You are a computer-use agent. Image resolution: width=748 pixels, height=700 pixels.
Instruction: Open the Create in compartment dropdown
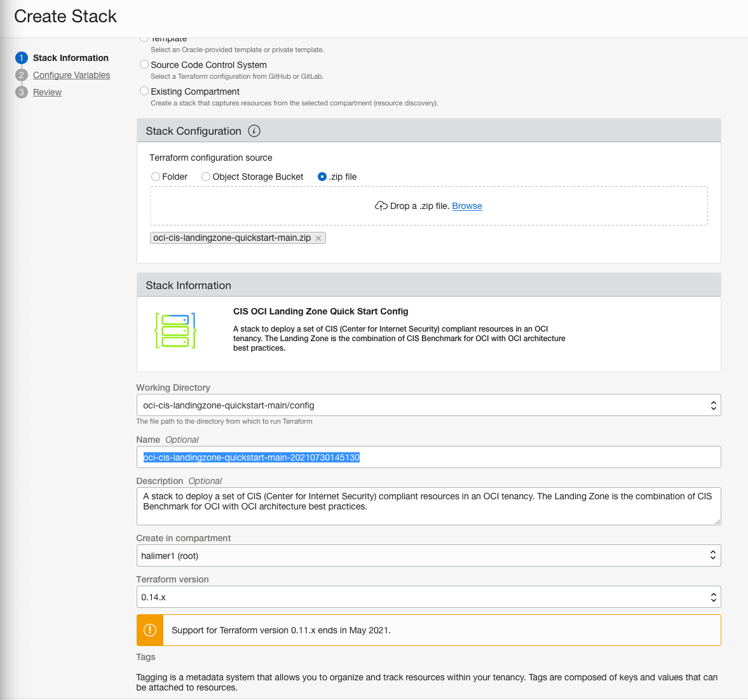pos(714,555)
